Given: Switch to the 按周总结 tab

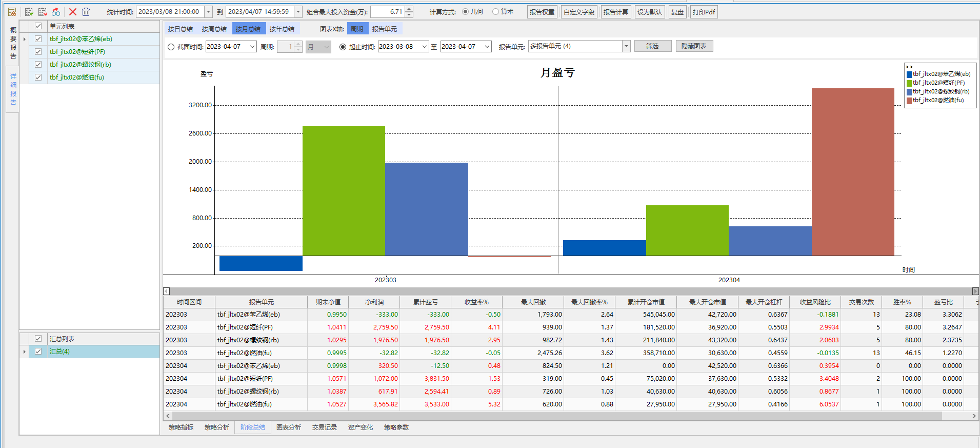Looking at the screenshot, I should click(214, 29).
